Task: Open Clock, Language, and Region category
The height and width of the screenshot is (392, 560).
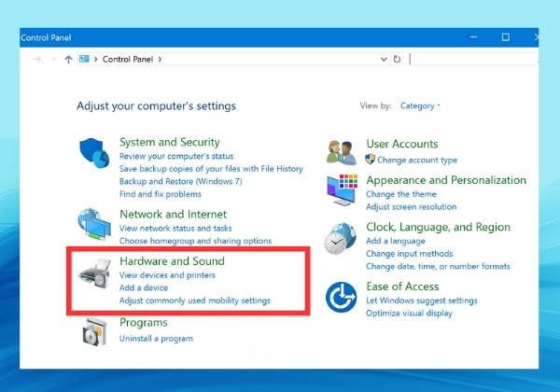Action: pos(439,227)
